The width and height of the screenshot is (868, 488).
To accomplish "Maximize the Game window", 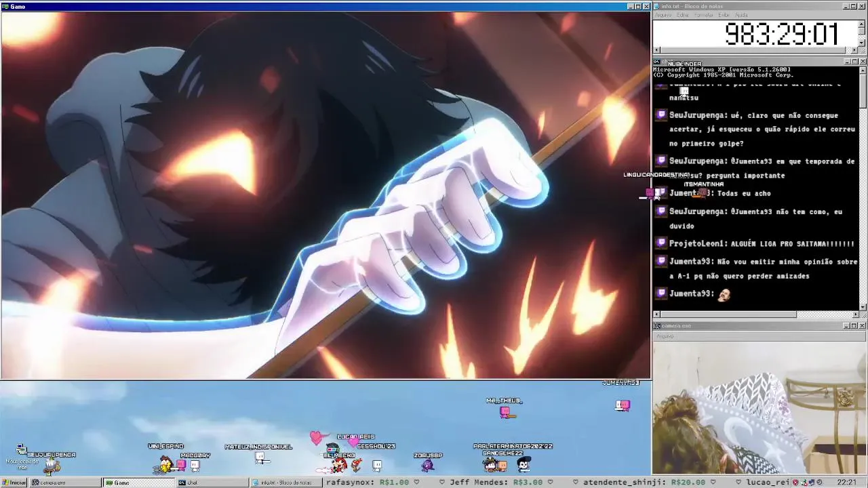I will [x=638, y=7].
